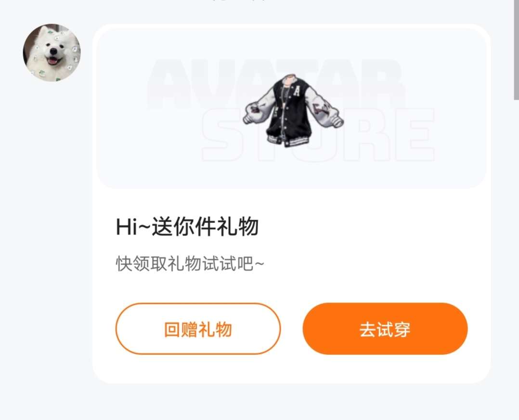Tap the black varsity jacket gift image
Viewport: 519px width, 420px height.
coord(293,111)
